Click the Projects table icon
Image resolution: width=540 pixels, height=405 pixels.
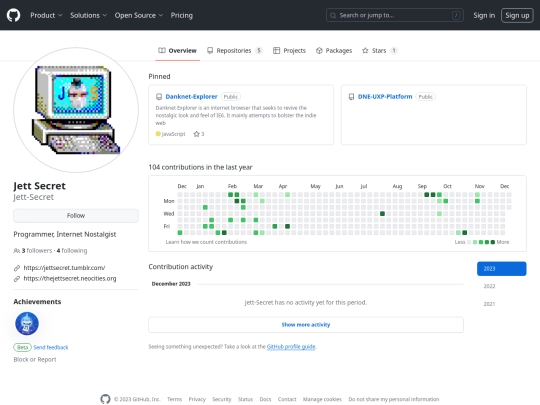[x=276, y=51]
